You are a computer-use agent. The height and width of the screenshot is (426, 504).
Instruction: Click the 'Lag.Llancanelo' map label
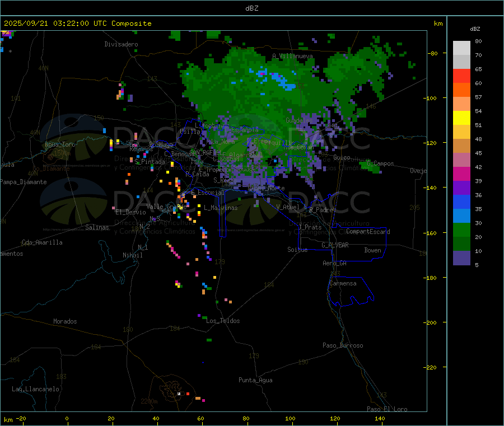pos(35,389)
